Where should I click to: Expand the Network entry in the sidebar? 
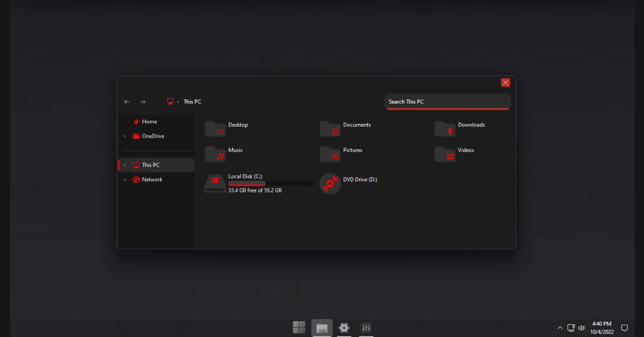coord(125,179)
